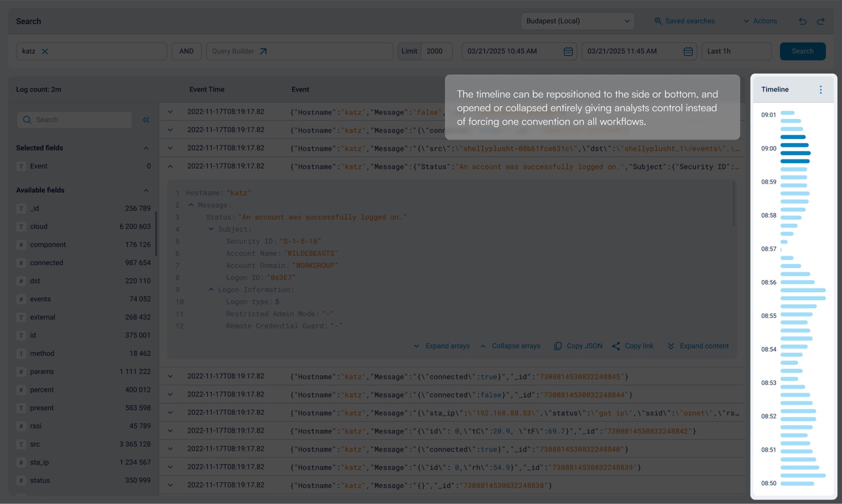Click type icon beside present field
842x504 pixels.
click(x=21, y=408)
